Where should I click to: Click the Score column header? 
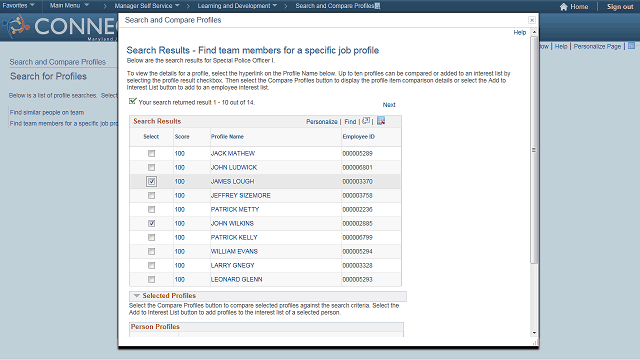(x=182, y=137)
